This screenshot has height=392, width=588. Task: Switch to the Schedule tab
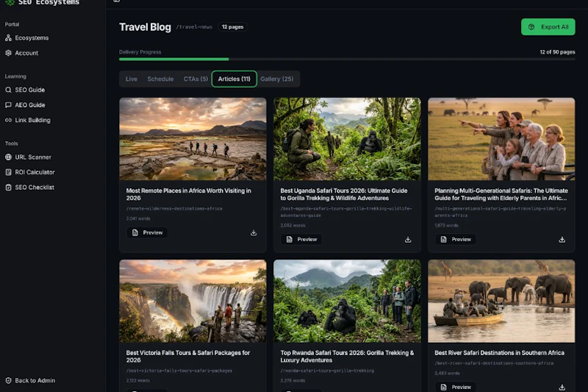160,79
